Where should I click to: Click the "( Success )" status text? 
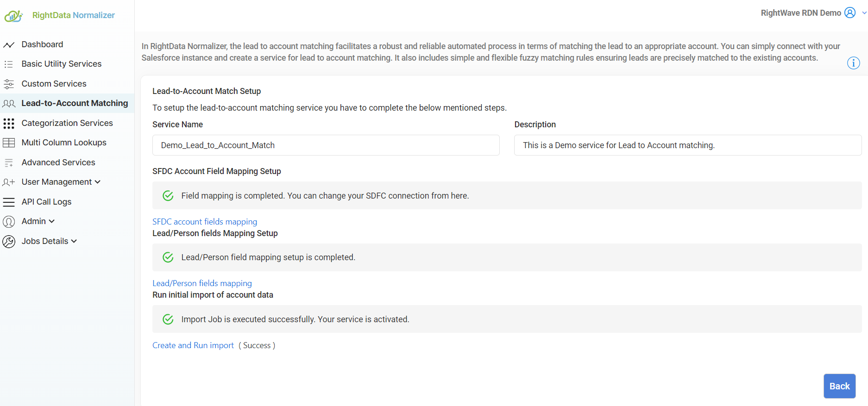(257, 345)
